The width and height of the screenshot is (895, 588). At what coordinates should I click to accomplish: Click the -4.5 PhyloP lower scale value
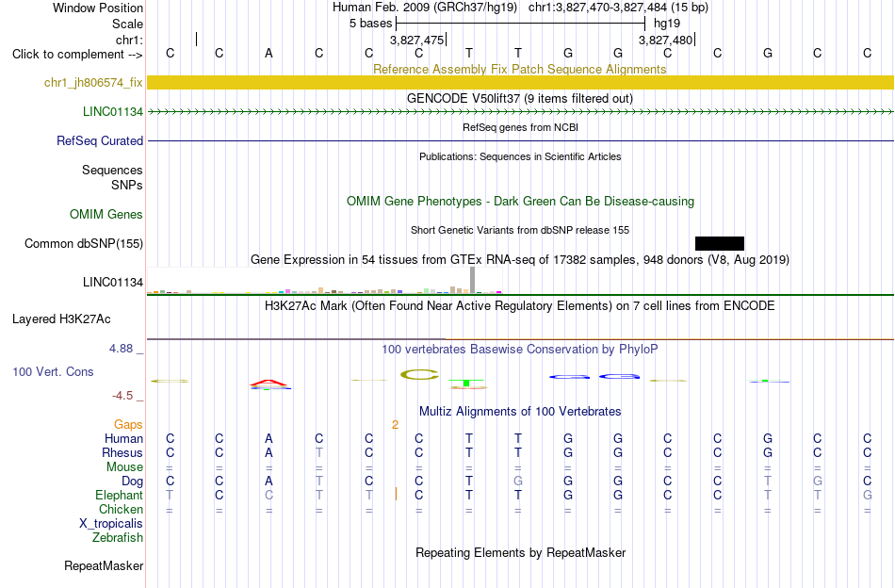coord(122,396)
